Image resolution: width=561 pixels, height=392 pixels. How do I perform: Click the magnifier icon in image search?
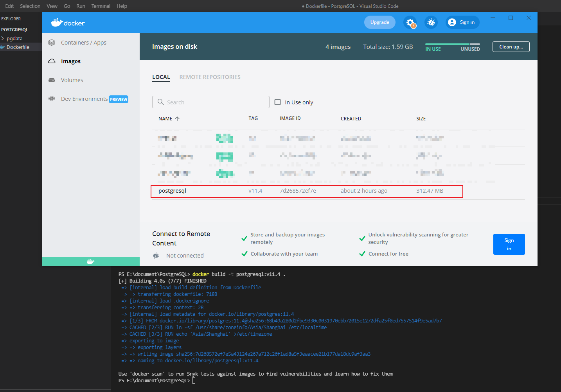click(x=160, y=102)
